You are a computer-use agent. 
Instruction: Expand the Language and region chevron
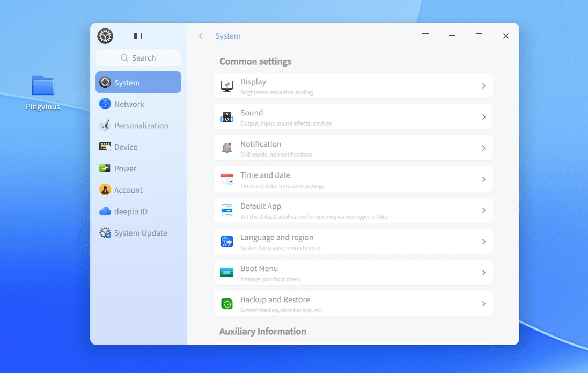point(484,242)
